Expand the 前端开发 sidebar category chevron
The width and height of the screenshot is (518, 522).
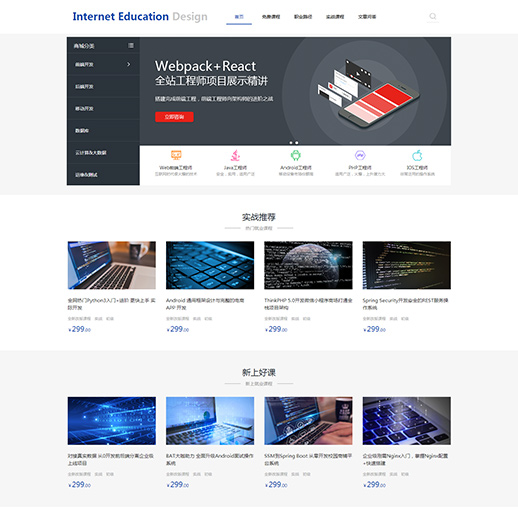(x=129, y=64)
